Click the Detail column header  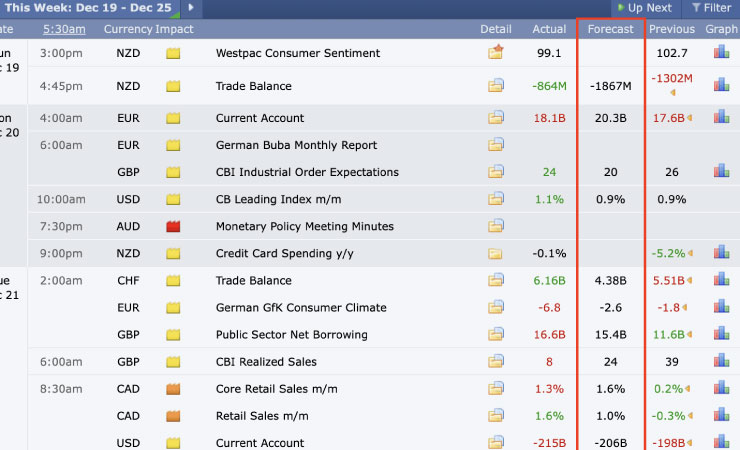click(x=496, y=29)
